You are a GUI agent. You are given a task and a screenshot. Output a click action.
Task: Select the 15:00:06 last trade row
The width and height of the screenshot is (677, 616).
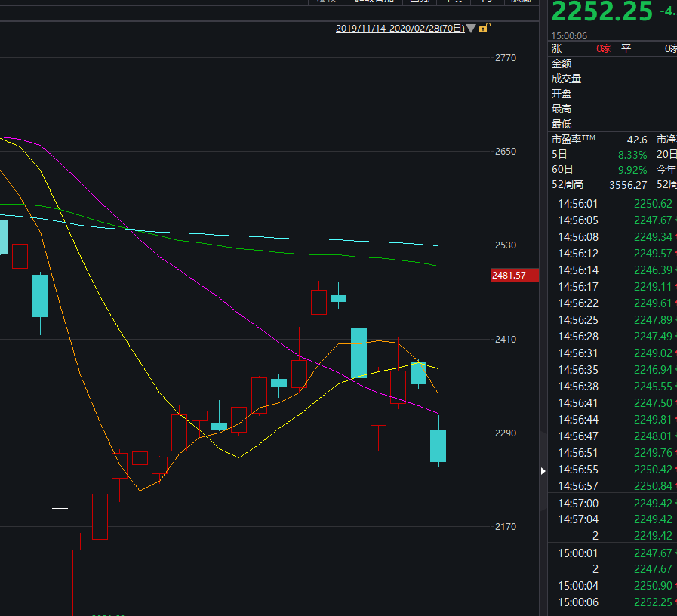(x=613, y=602)
